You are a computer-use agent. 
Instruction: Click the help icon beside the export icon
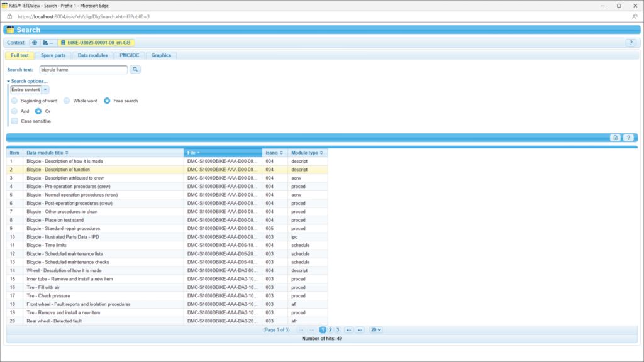point(628,137)
